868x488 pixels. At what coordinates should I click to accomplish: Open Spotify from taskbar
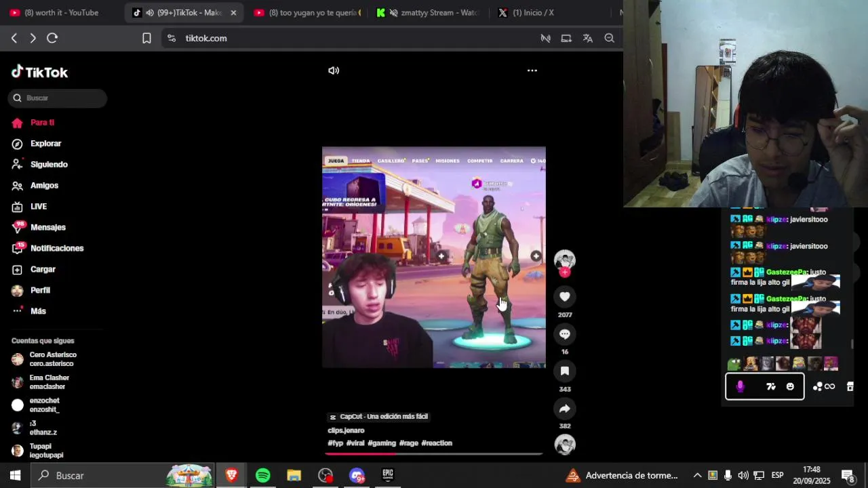click(x=262, y=475)
